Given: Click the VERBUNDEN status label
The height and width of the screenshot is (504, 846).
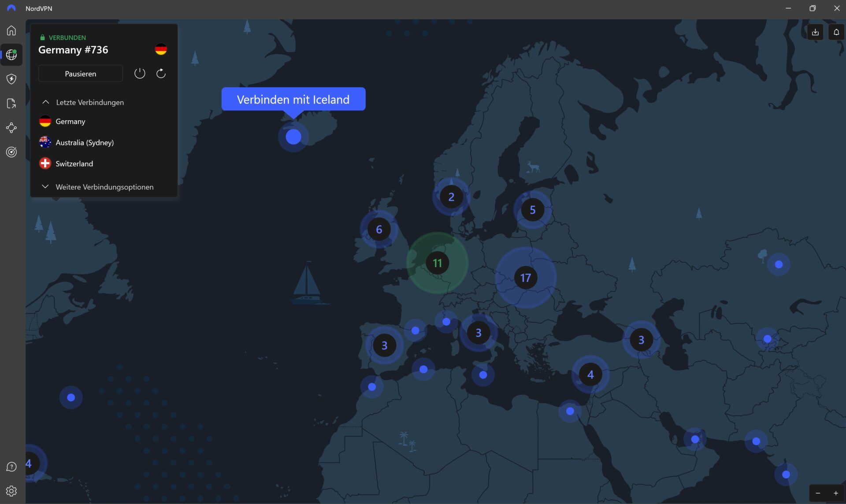Looking at the screenshot, I should click(x=67, y=37).
